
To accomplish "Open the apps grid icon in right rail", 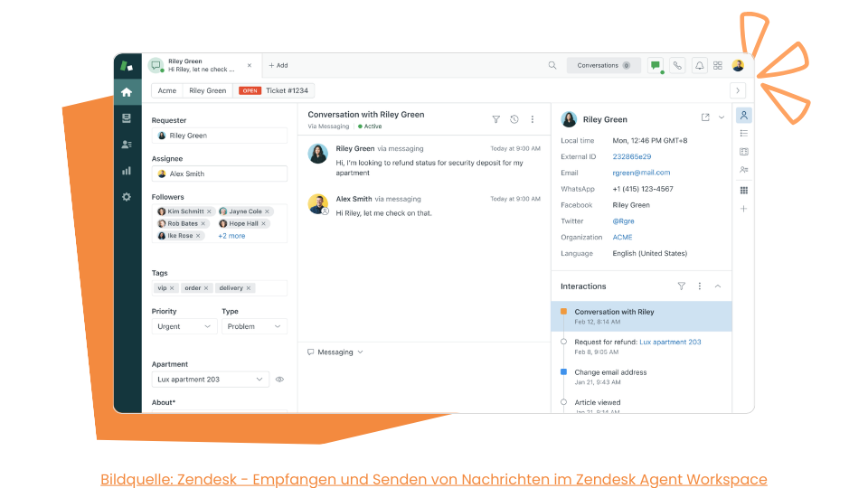I will (743, 191).
